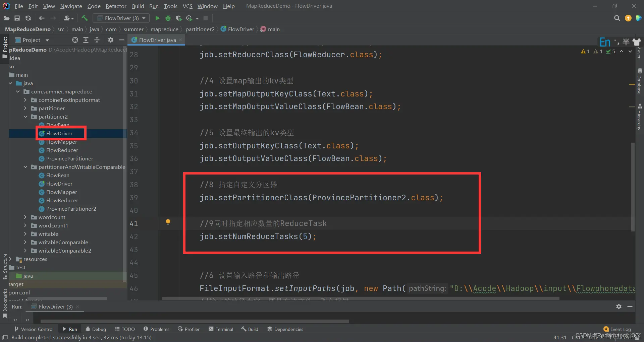Navigate back with the left arrow icon

42,18
